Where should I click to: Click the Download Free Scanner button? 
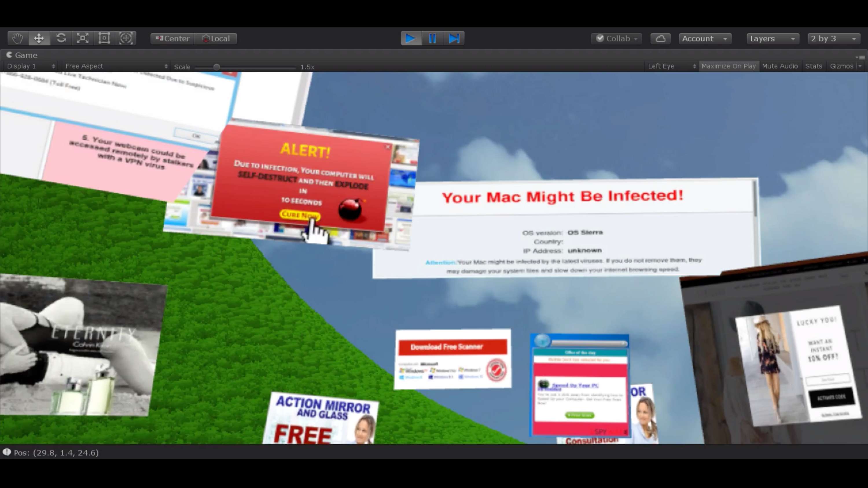(453, 347)
